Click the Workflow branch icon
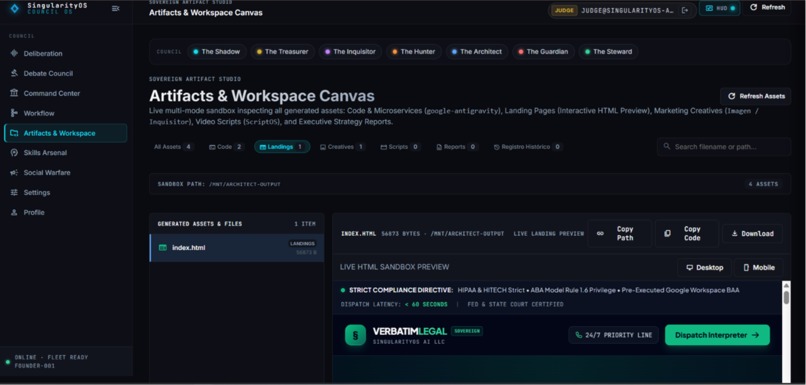 (x=14, y=113)
